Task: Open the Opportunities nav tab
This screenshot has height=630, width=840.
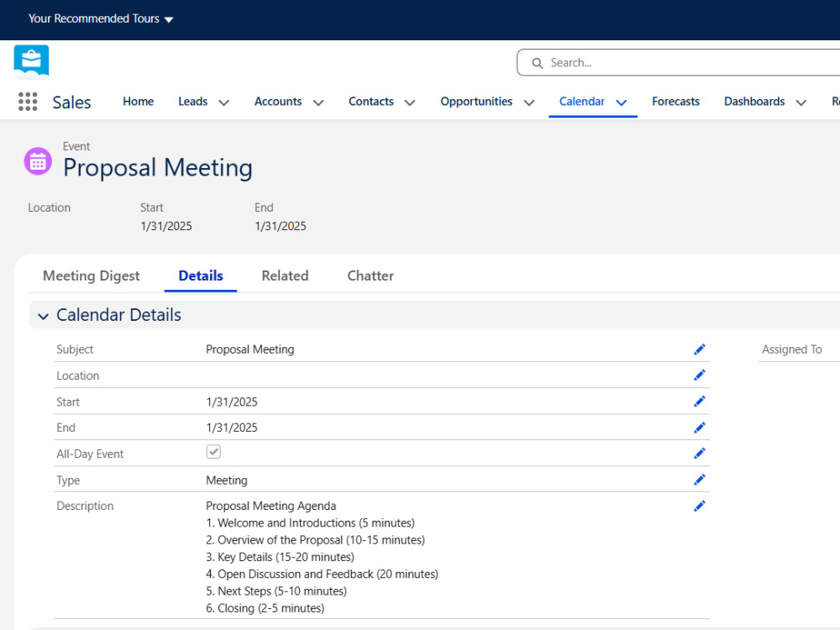Action: (476, 102)
